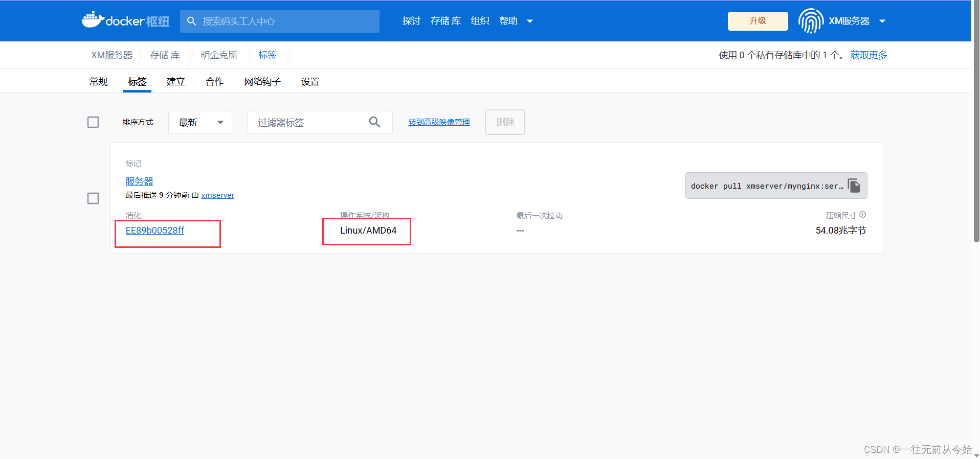This screenshot has width=980, height=459.
Task: Open the XM服务器 account menu arrow
Action: click(x=882, y=21)
